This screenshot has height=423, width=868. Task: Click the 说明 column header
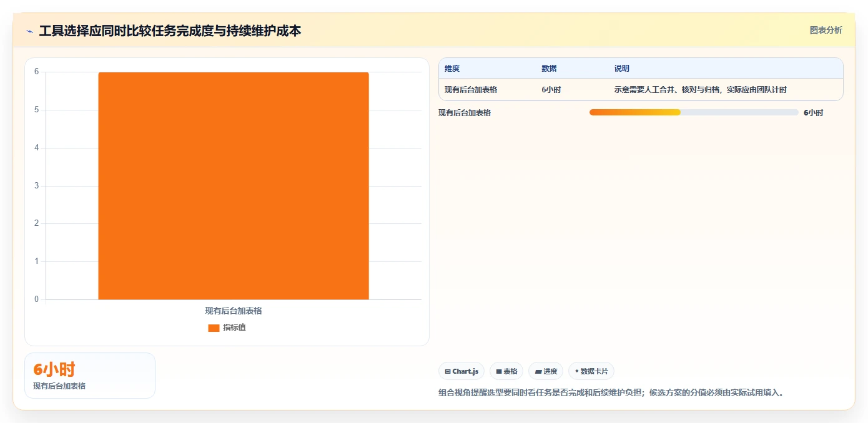(622, 69)
